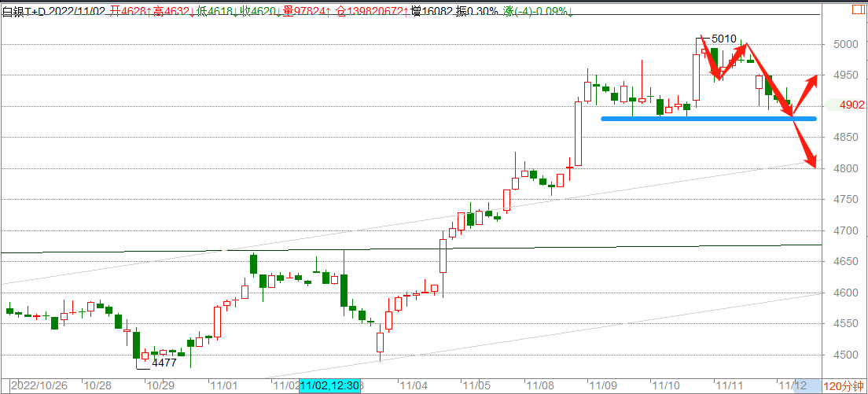Click the 2022/10/26 date on time axis
868x394 pixels.
point(41,385)
